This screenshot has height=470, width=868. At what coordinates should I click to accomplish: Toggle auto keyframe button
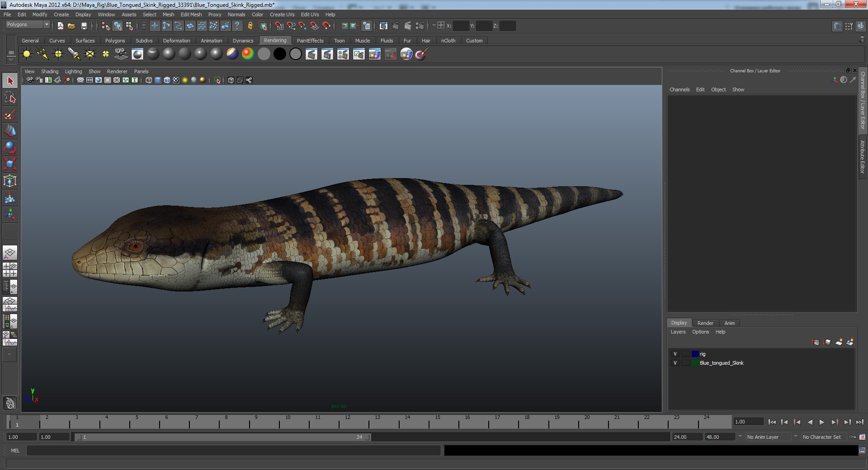pyautogui.click(x=853, y=437)
